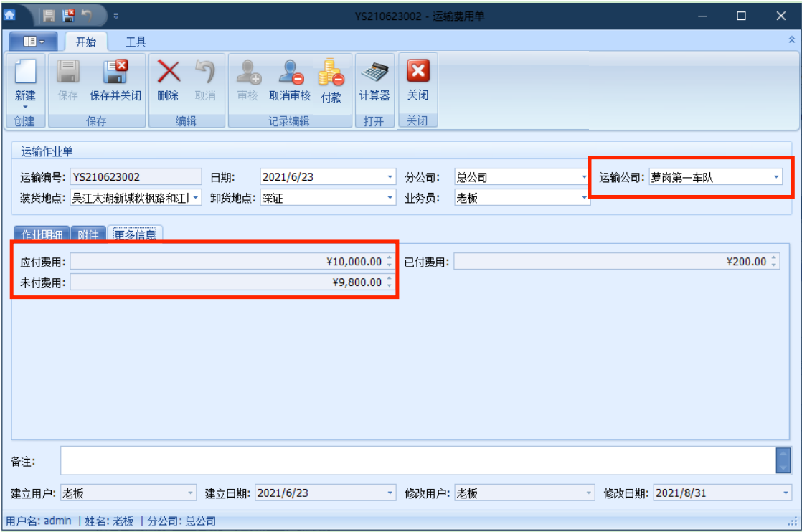Switch to the 作业明细 (Job Details) tab
Image resolution: width=802 pixels, height=532 pixels.
(x=41, y=234)
